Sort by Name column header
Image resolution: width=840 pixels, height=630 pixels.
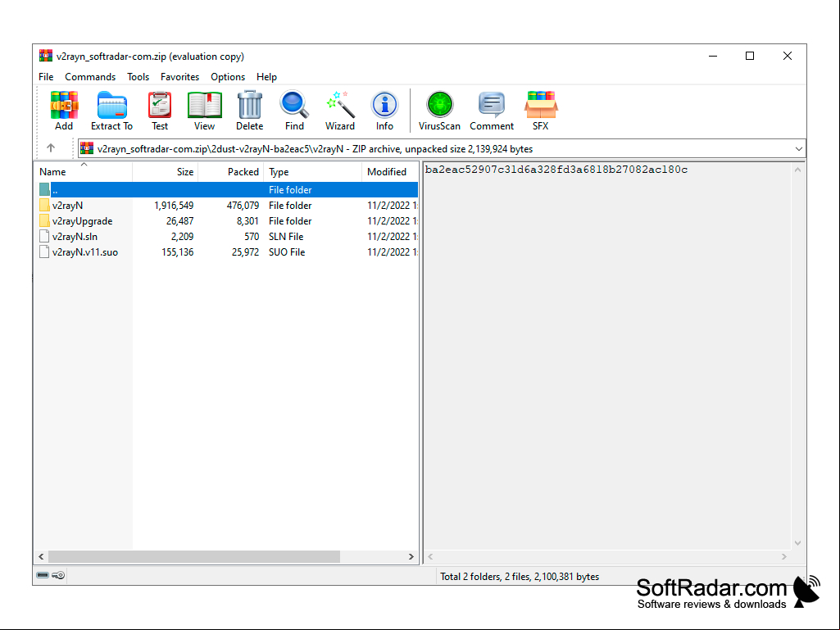pos(83,171)
